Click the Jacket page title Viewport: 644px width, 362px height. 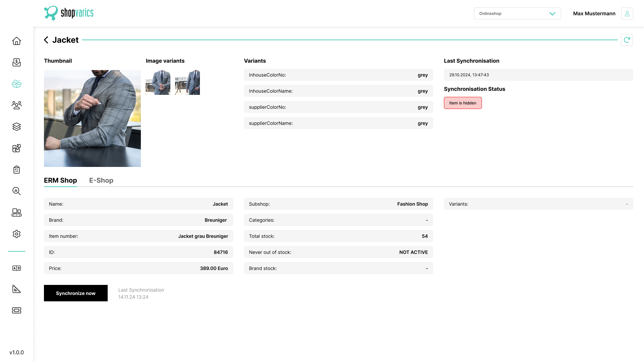[65, 40]
